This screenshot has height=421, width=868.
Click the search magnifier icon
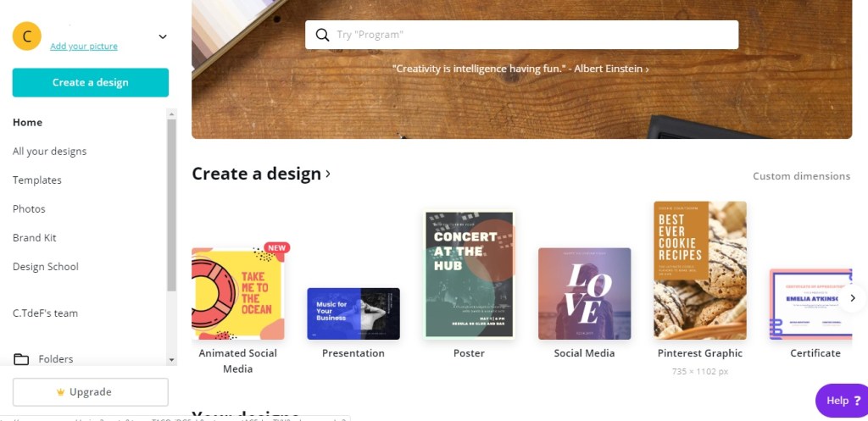(x=322, y=35)
